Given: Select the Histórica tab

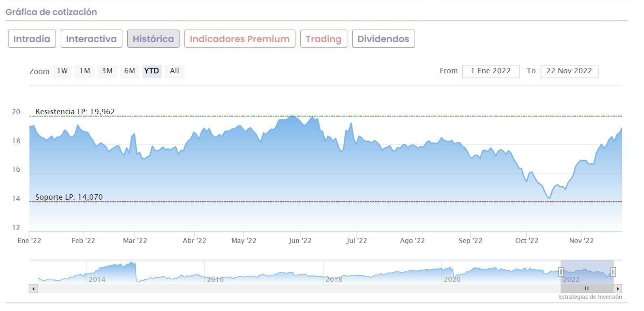Looking at the screenshot, I should 153,39.
